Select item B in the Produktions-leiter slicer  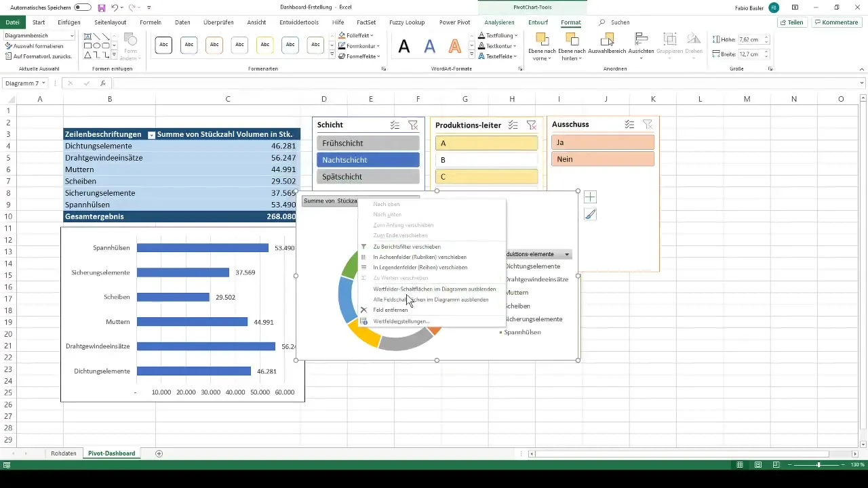(486, 160)
